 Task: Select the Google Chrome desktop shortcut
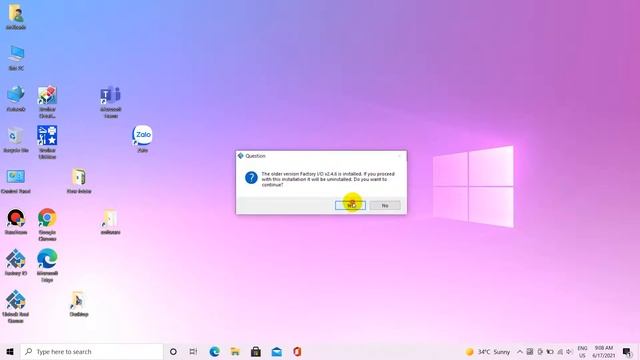pos(47,224)
